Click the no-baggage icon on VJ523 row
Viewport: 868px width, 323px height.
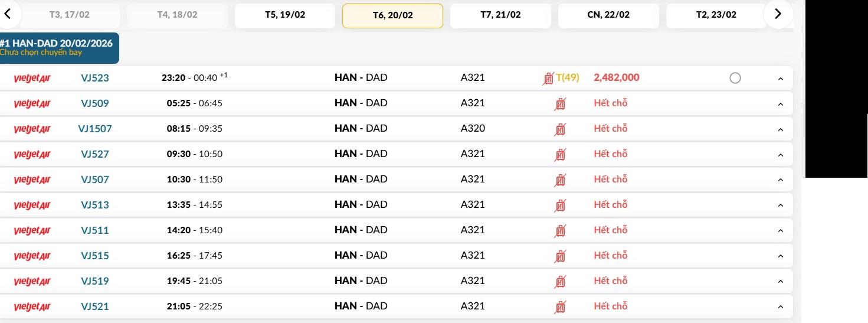(548, 78)
